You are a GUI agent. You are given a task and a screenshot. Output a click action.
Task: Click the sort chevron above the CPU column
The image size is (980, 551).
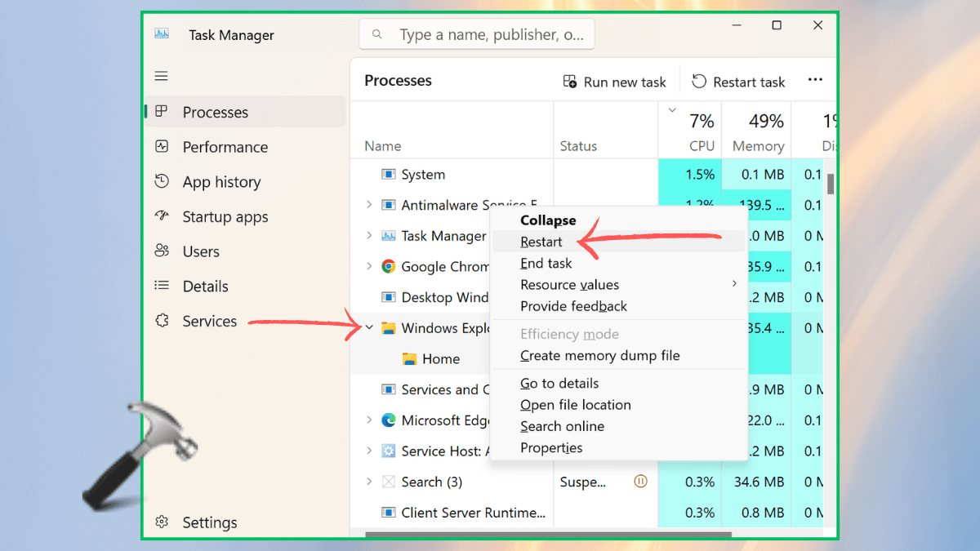[x=671, y=109]
